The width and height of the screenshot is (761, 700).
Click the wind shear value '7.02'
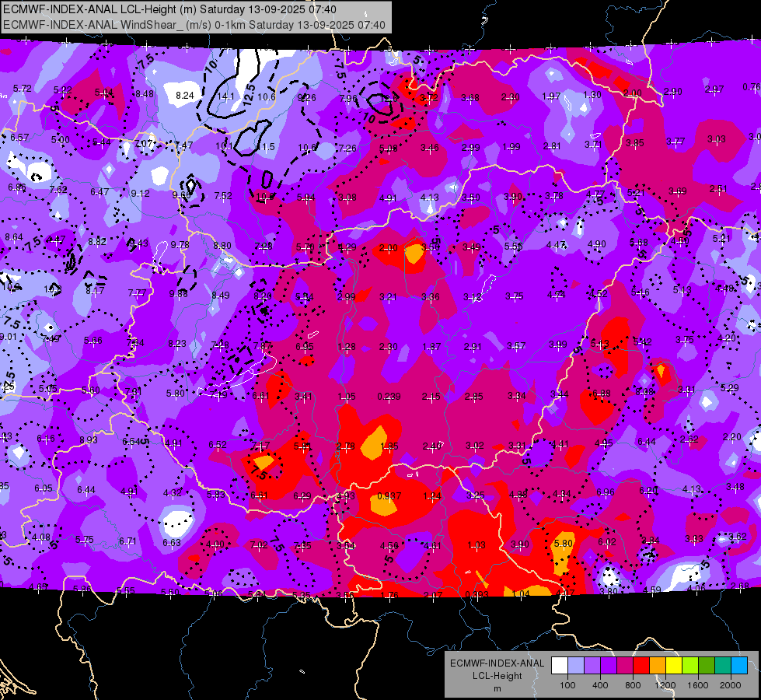(259, 545)
